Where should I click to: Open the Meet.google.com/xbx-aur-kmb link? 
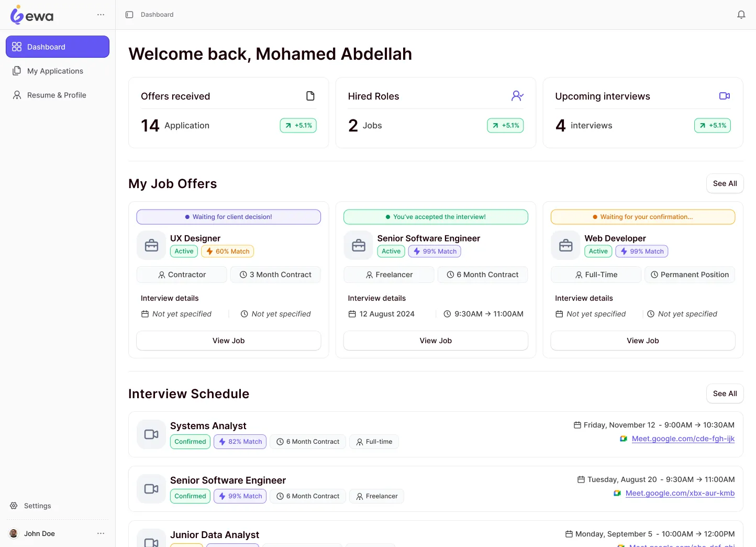coord(680,493)
